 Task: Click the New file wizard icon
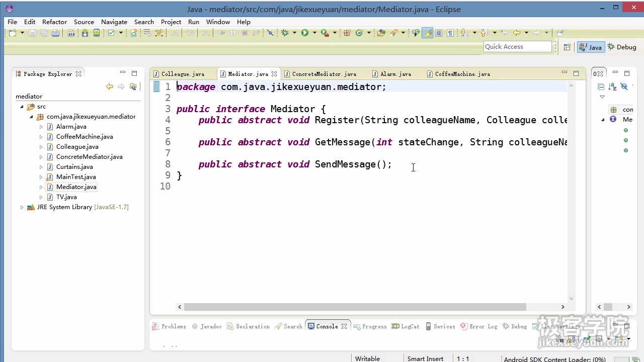(x=13, y=33)
